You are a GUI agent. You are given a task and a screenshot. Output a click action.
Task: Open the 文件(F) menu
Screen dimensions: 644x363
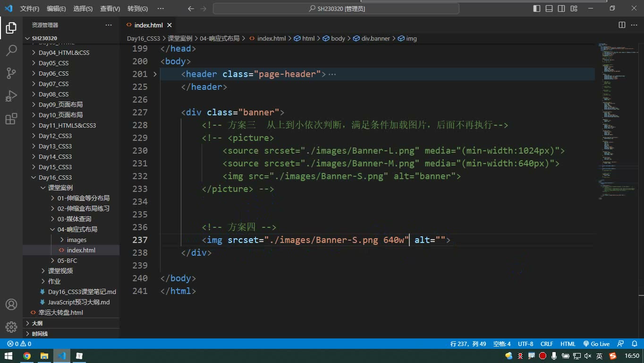[30, 9]
